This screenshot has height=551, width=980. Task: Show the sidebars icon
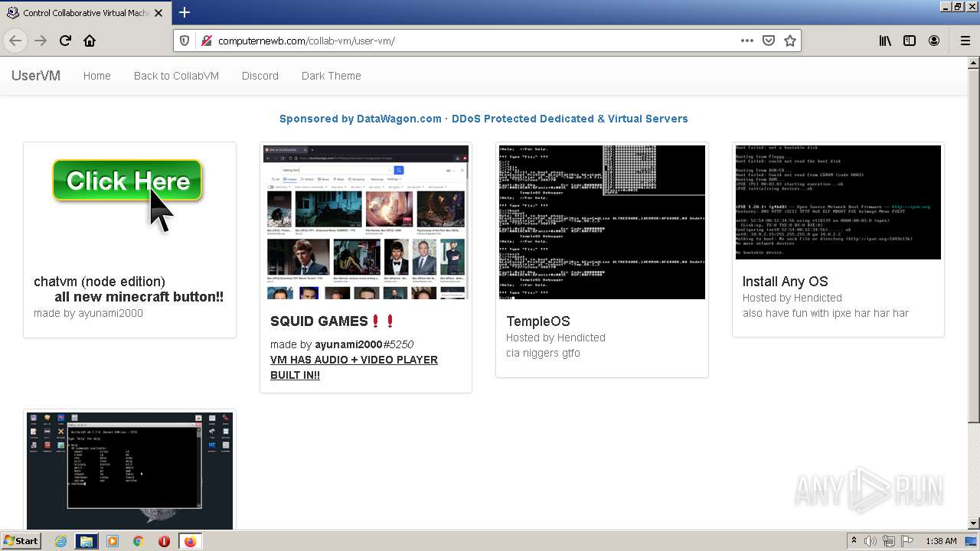(910, 41)
